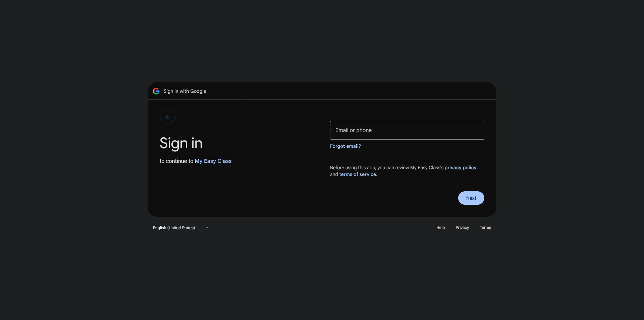The height and width of the screenshot is (320, 644).
Task: Open the My Easy Class app link
Action: click(213, 161)
